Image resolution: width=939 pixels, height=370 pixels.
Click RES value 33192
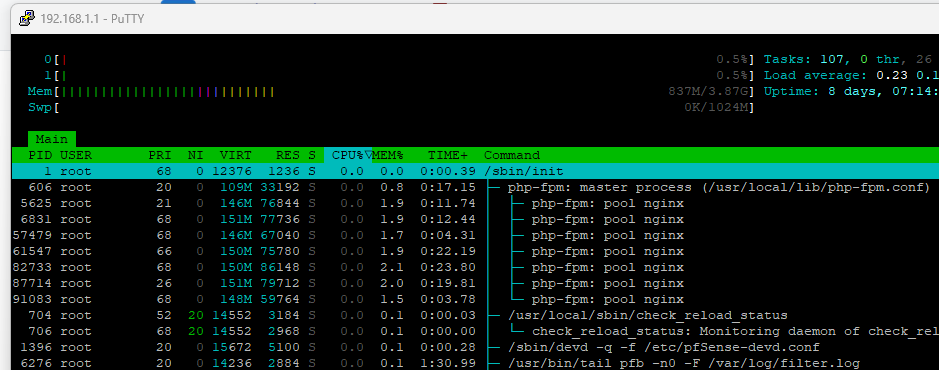tap(280, 187)
